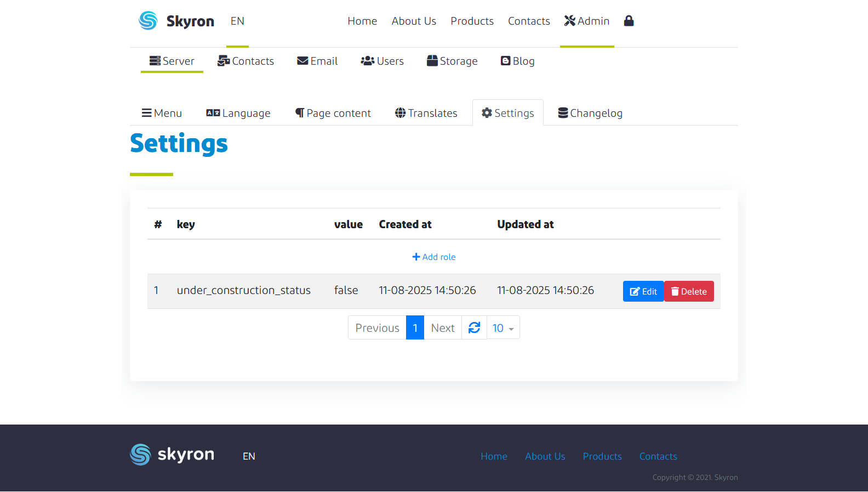Select page 1 in pagination
The height and width of the screenshot is (492, 868).
[415, 327]
